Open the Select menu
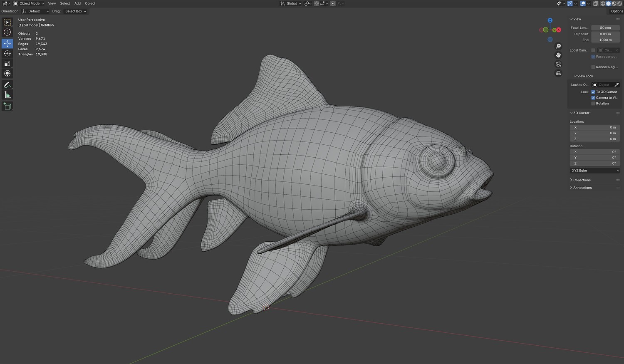 [65, 3]
